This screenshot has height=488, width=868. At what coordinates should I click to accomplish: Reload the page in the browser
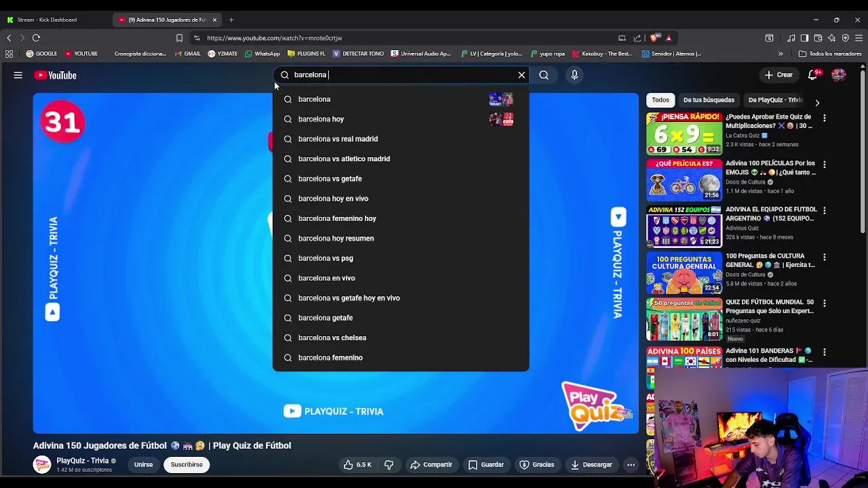(37, 38)
